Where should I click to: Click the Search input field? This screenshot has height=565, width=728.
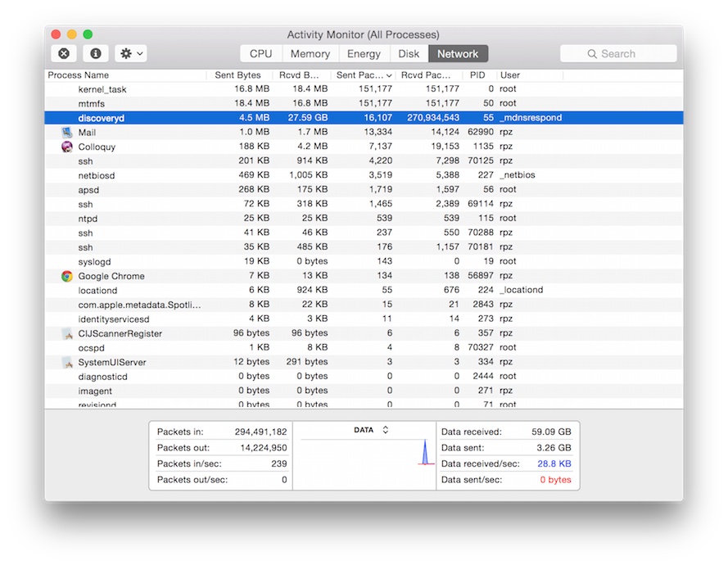(618, 54)
